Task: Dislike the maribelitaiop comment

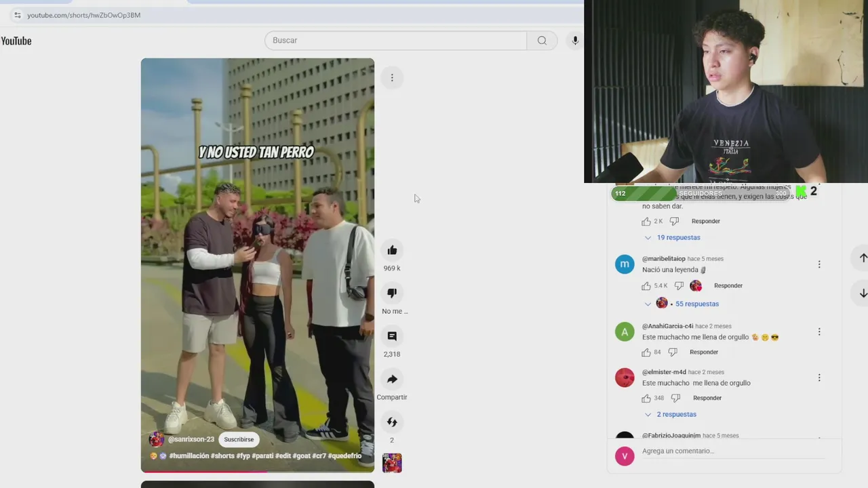Action: [x=679, y=286]
